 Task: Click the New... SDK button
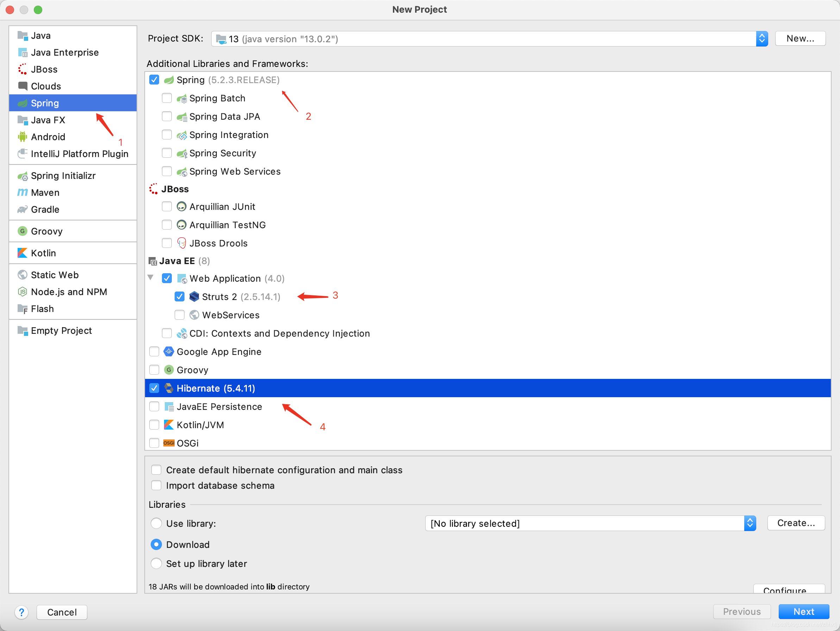coord(800,39)
